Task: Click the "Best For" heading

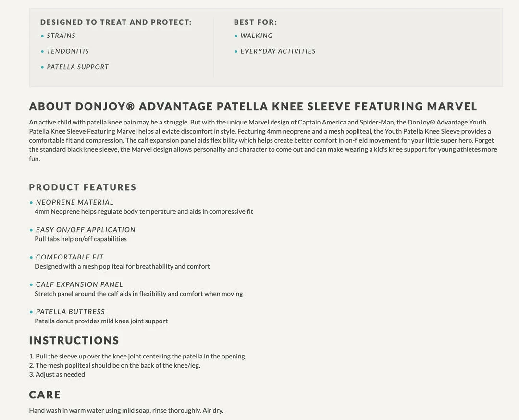Action: 255,22
